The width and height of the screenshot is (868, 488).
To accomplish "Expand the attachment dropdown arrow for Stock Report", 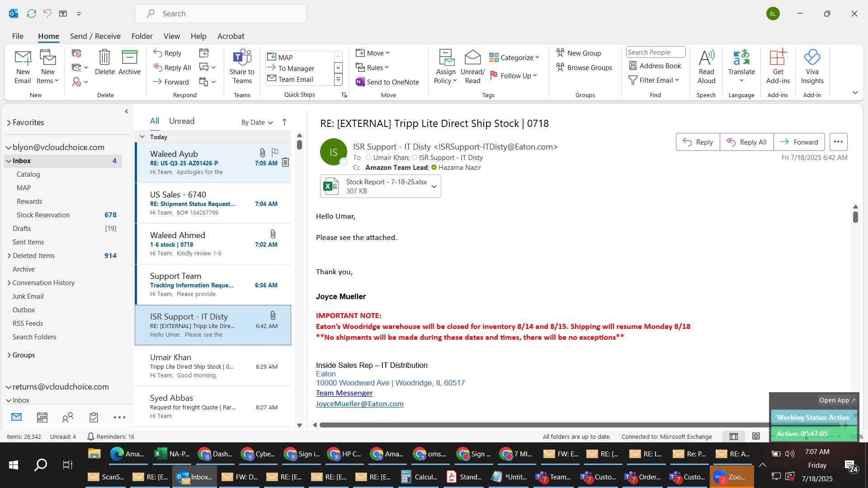I will (x=434, y=186).
